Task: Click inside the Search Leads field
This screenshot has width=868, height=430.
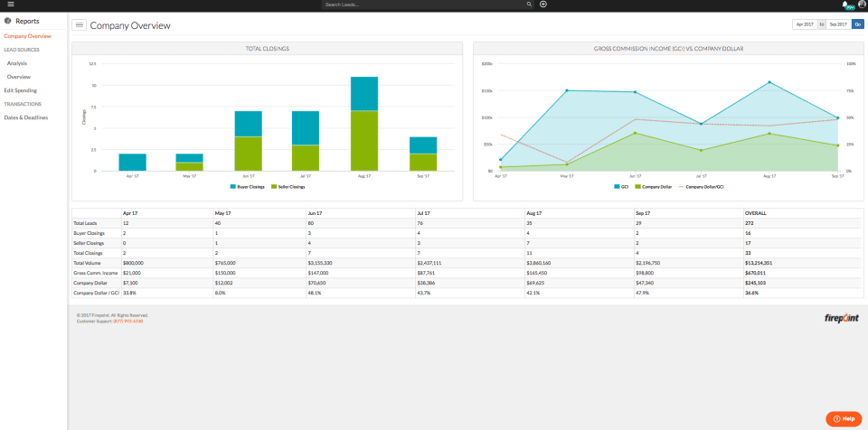Action: 423,5
